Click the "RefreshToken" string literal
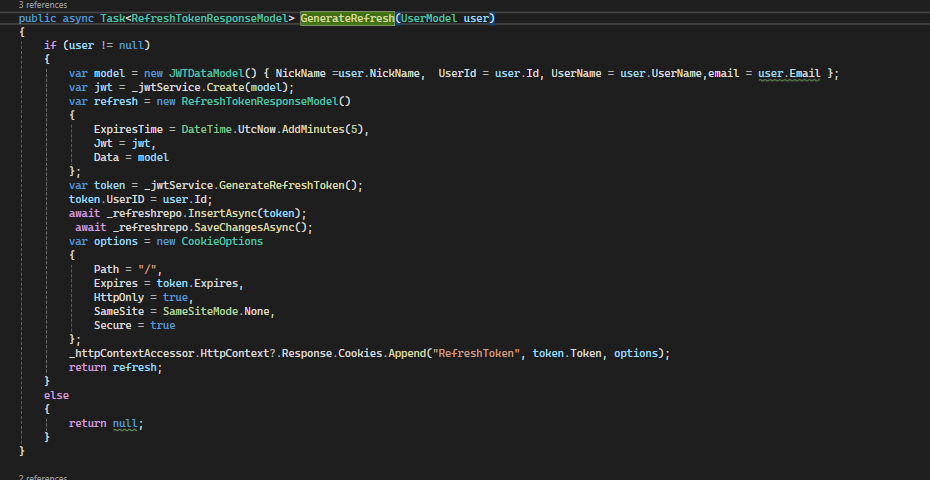 [x=476, y=354]
